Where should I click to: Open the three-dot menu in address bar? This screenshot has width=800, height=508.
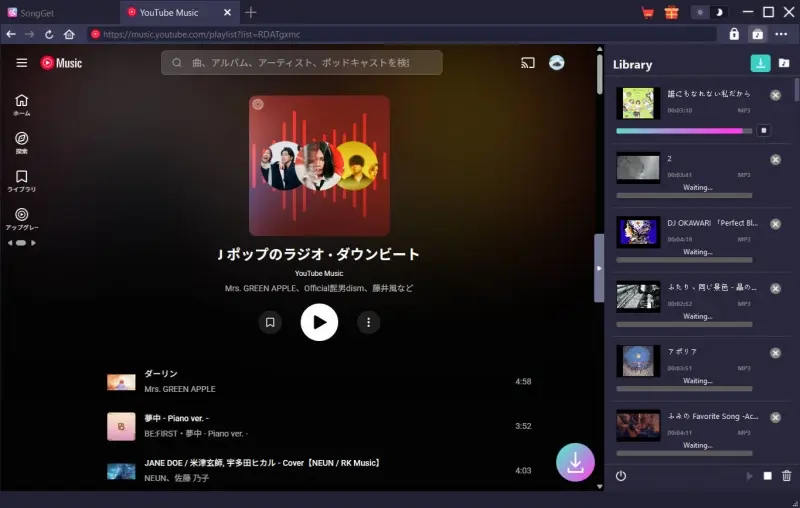click(780, 34)
